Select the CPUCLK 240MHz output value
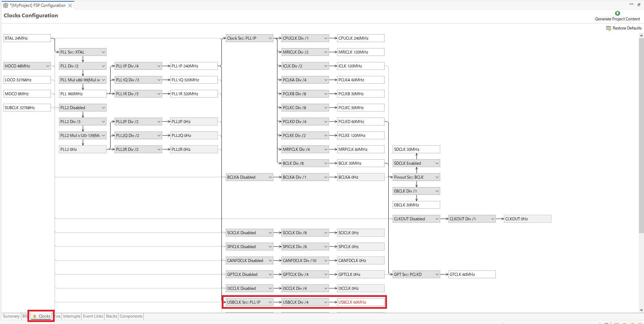 tap(361, 38)
